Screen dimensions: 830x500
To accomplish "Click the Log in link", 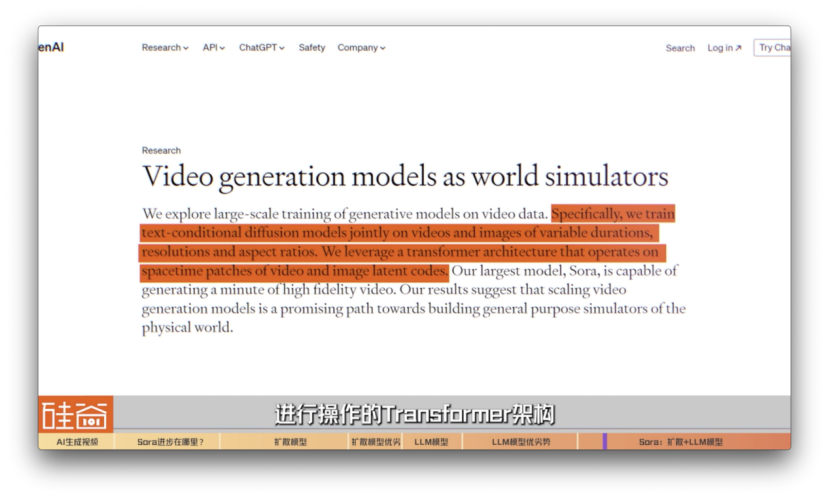I will coord(724,48).
